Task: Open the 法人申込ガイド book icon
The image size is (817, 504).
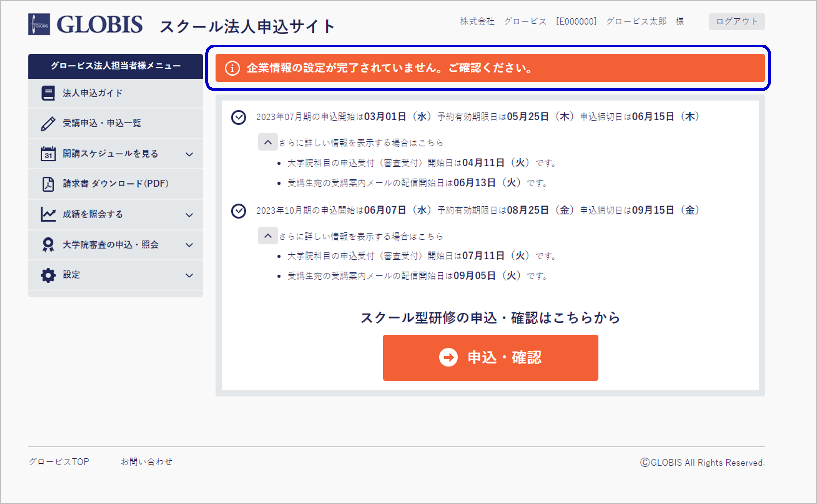Action: pyautogui.click(x=48, y=93)
